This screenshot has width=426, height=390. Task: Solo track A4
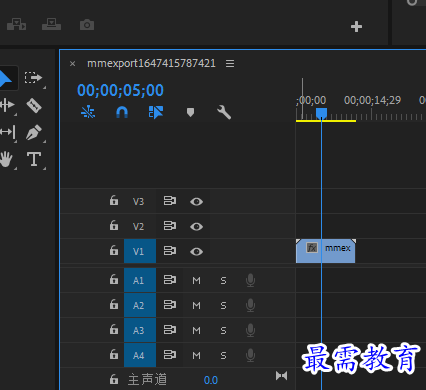click(x=223, y=356)
